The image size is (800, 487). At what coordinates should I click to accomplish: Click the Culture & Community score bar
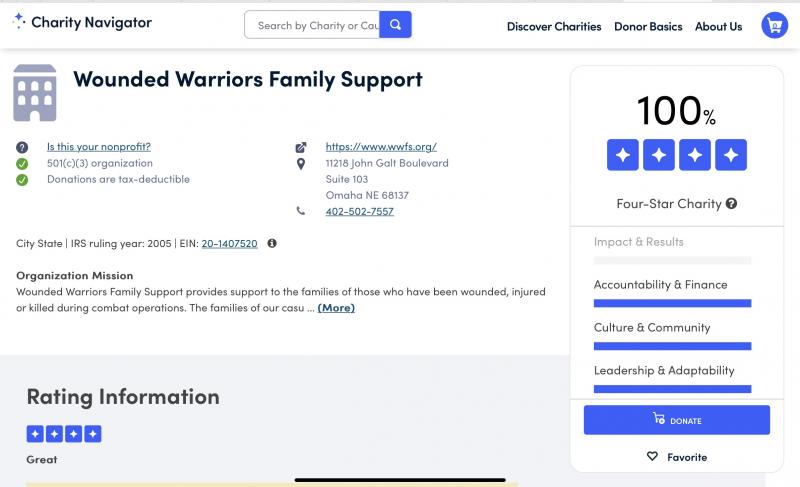[x=672, y=346]
